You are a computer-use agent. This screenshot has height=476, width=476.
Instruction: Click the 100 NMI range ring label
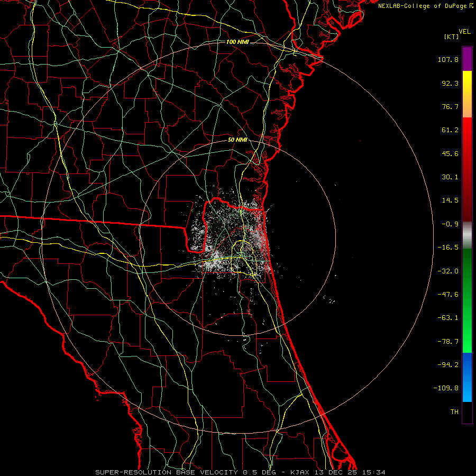(237, 42)
